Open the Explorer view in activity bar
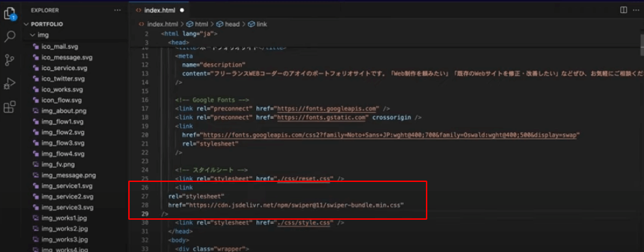 (x=9, y=14)
